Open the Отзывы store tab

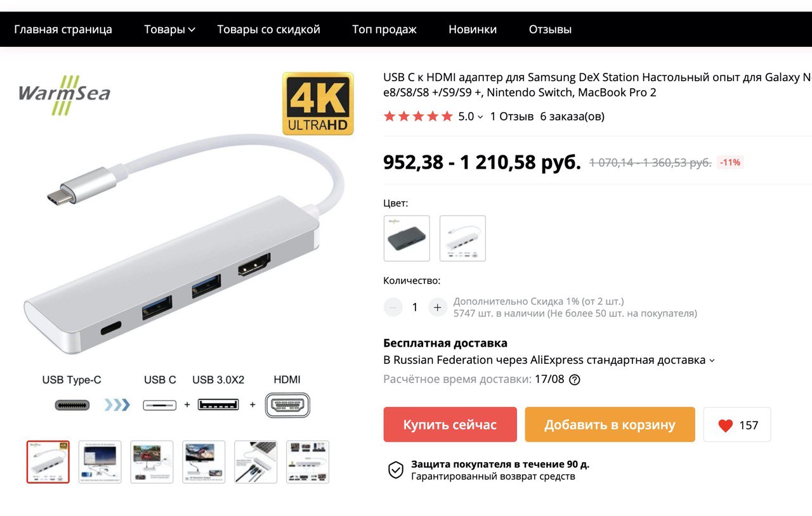pyautogui.click(x=550, y=29)
